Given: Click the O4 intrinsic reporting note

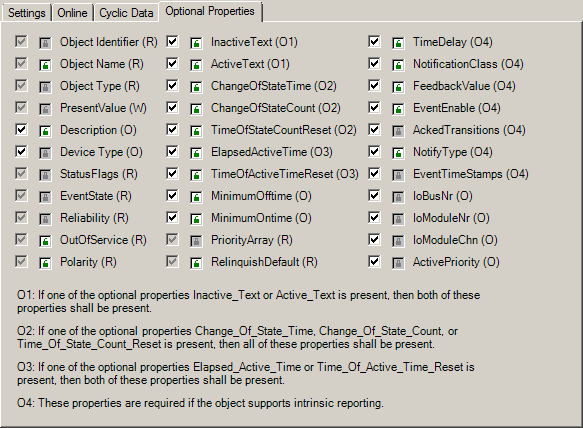Looking at the screenshot, I should (x=200, y=403).
